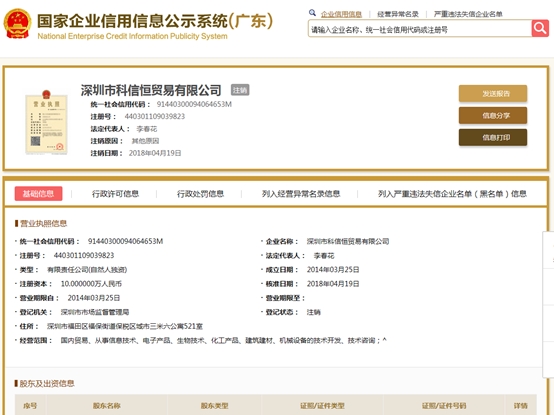Click the 信息打印 button
The height and width of the screenshot is (415, 554).
[493, 137]
